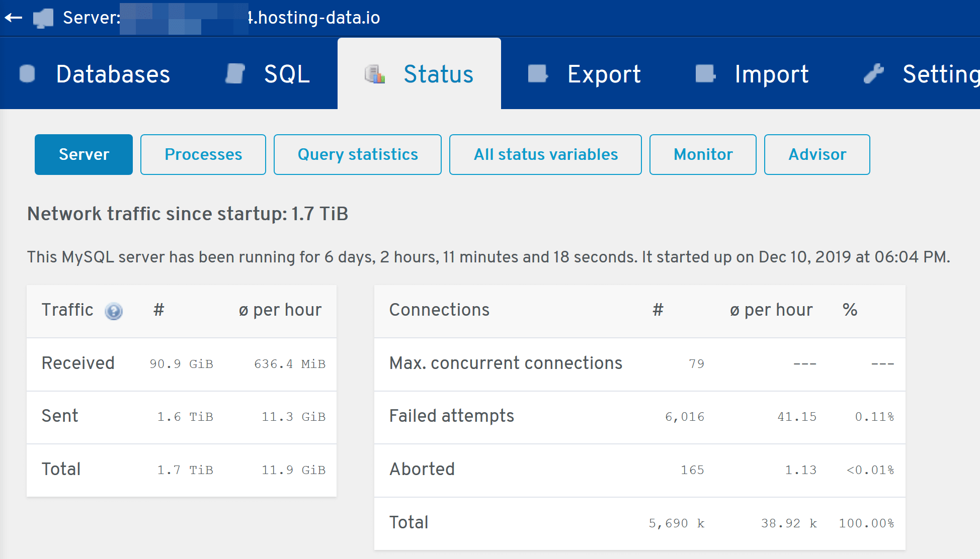This screenshot has width=980, height=559.
Task: Click the Status tab chart icon
Action: pos(375,74)
